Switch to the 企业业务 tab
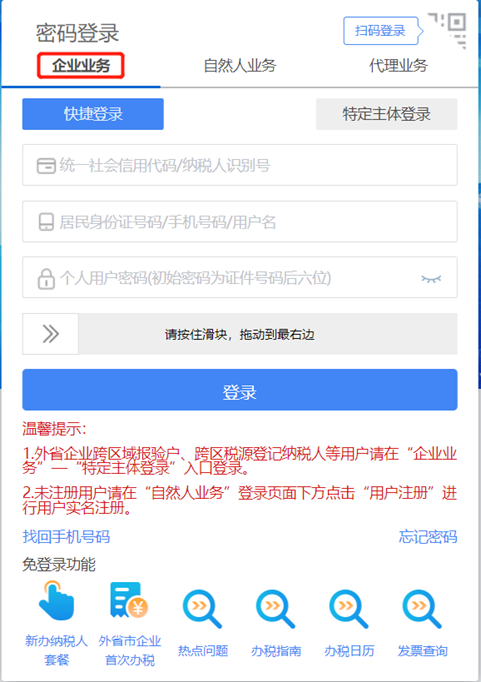 81,66
